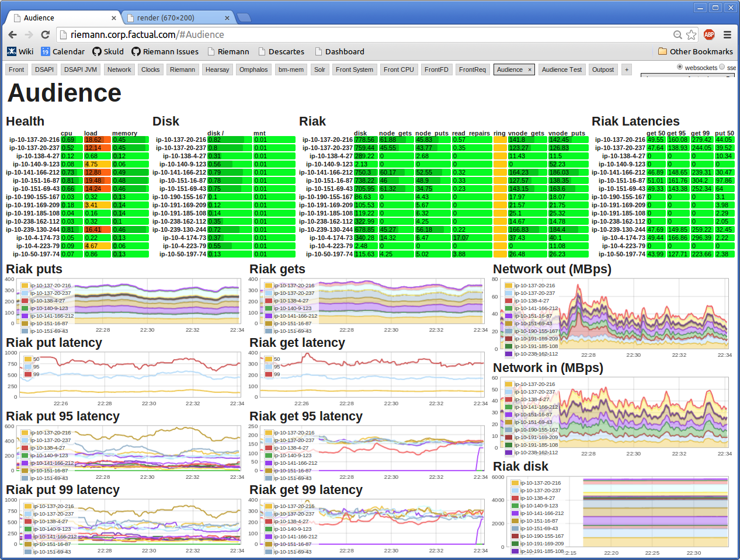Select the sse radio button

tap(722, 67)
